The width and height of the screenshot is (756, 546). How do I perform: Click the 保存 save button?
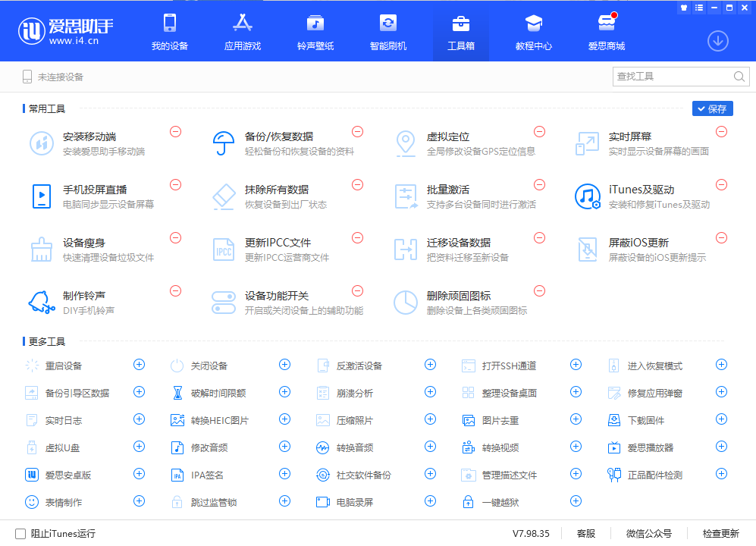pyautogui.click(x=712, y=108)
